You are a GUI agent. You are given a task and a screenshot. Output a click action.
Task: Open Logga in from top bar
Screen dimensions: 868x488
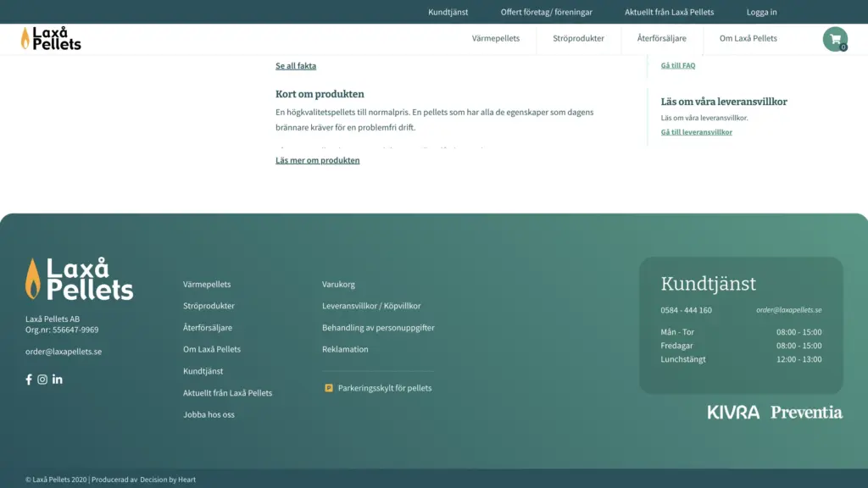pyautogui.click(x=761, y=12)
